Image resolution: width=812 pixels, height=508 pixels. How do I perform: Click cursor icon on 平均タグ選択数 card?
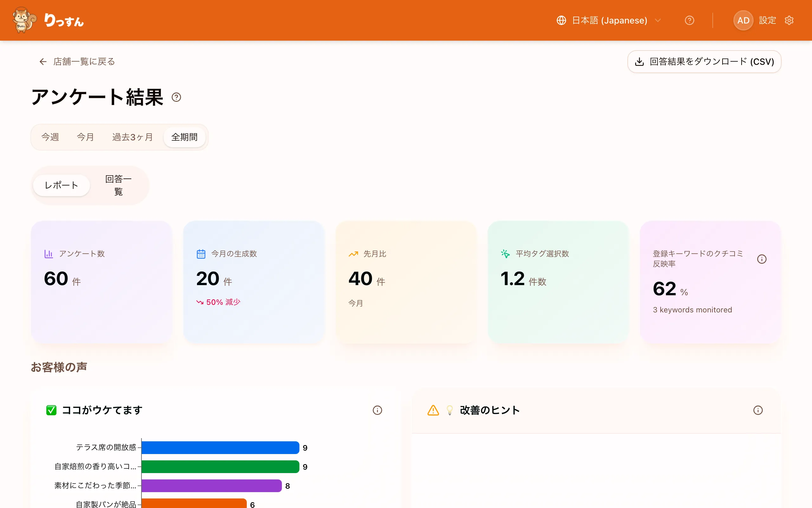coord(505,254)
